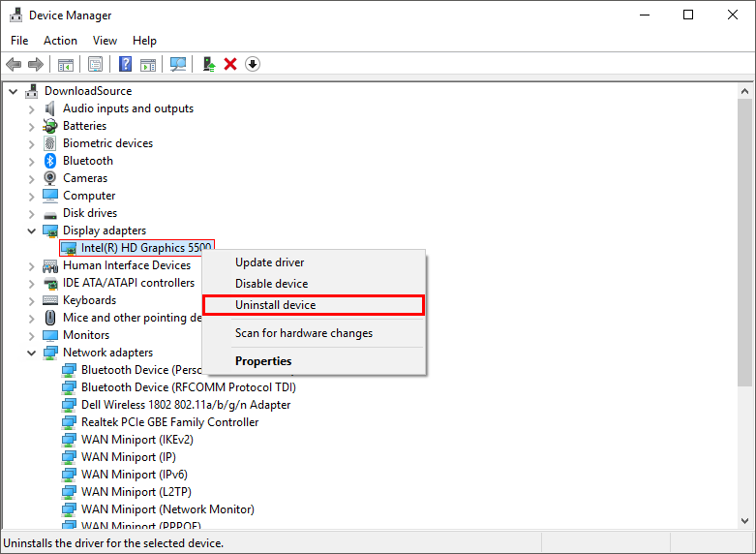The width and height of the screenshot is (756, 554).
Task: Select WAN Miniport (IPv6)
Action: tap(134, 475)
